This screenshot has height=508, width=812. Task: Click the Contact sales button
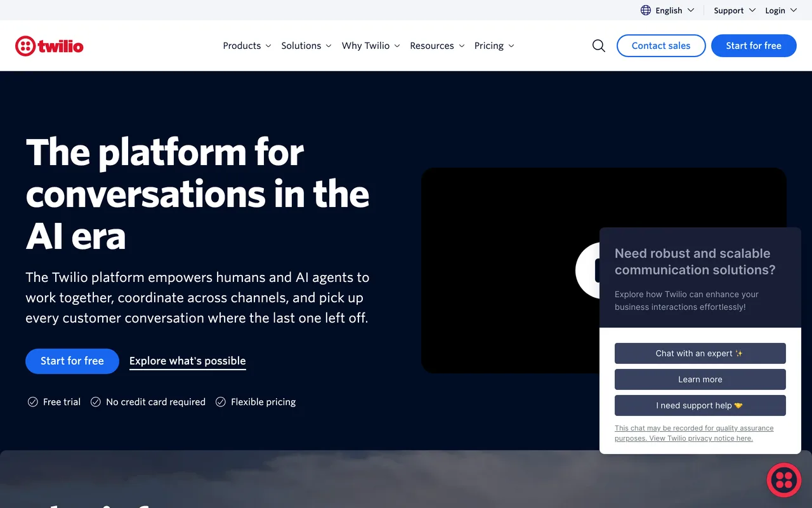(x=661, y=46)
